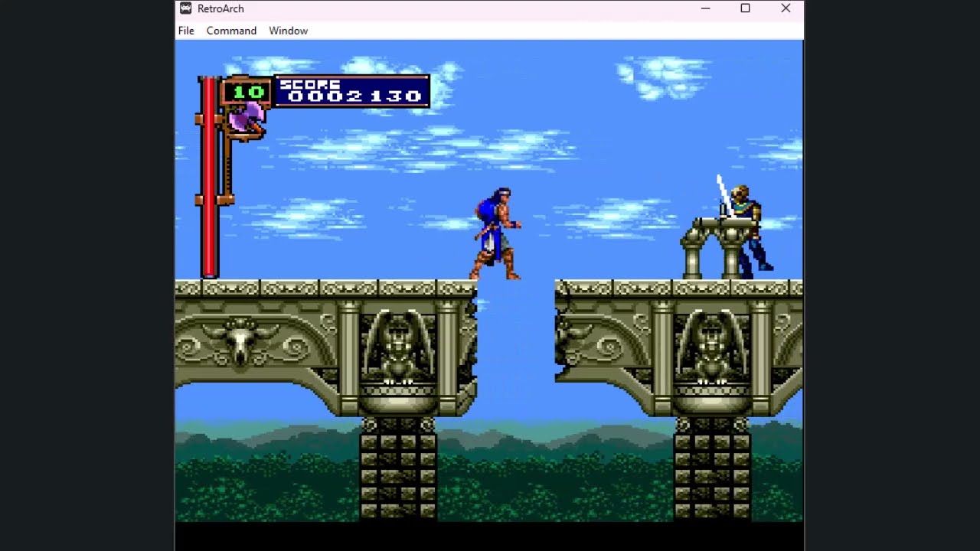The width and height of the screenshot is (980, 551).
Task: Click the red vertical health bar
Action: click(x=208, y=178)
